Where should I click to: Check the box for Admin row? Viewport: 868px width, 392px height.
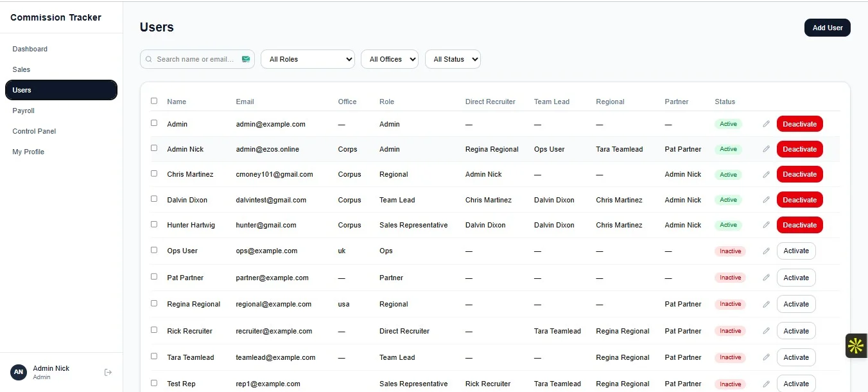coord(154,123)
